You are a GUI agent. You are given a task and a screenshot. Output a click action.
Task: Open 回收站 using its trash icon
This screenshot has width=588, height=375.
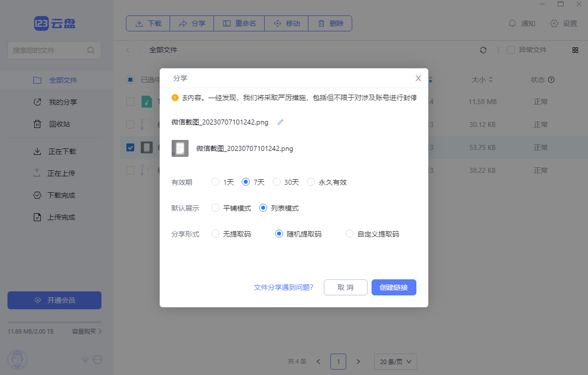(x=37, y=124)
